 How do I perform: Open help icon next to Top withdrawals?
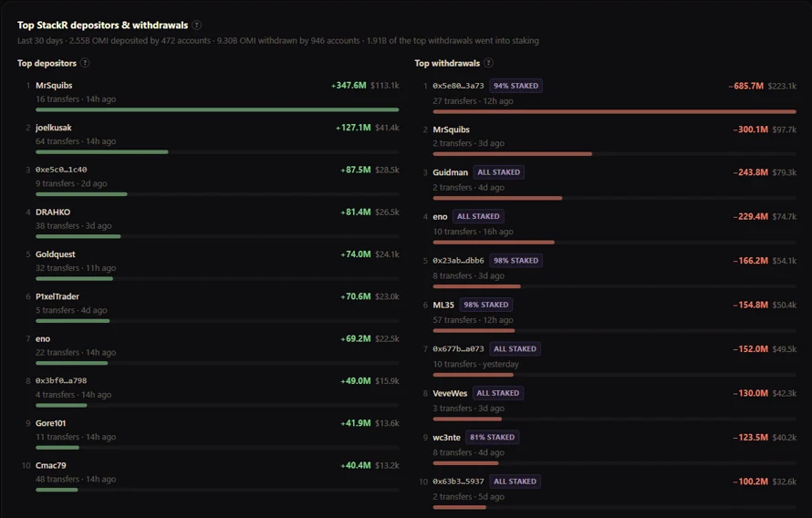click(x=488, y=63)
